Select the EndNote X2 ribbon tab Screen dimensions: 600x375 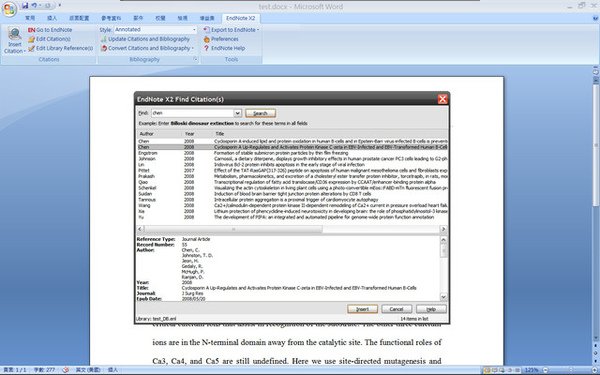coord(240,18)
